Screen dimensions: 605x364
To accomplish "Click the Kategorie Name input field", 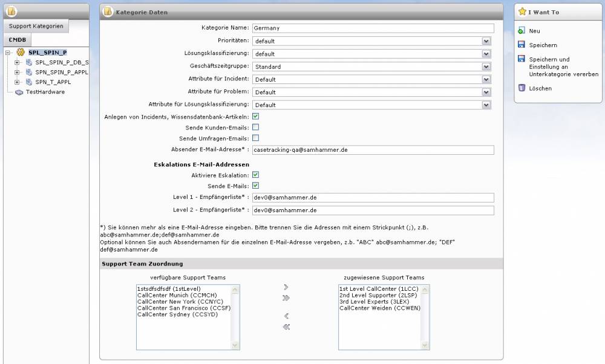I will pos(373,28).
